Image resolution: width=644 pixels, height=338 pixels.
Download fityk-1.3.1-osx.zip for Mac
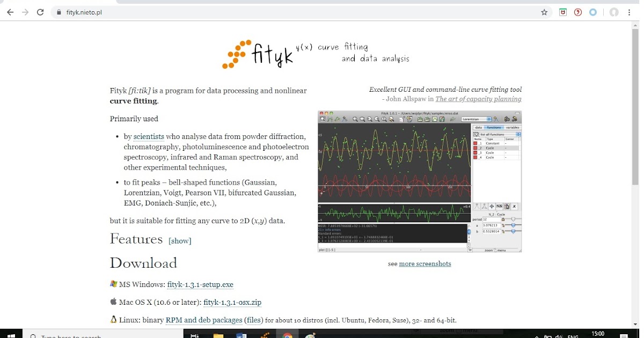(232, 302)
